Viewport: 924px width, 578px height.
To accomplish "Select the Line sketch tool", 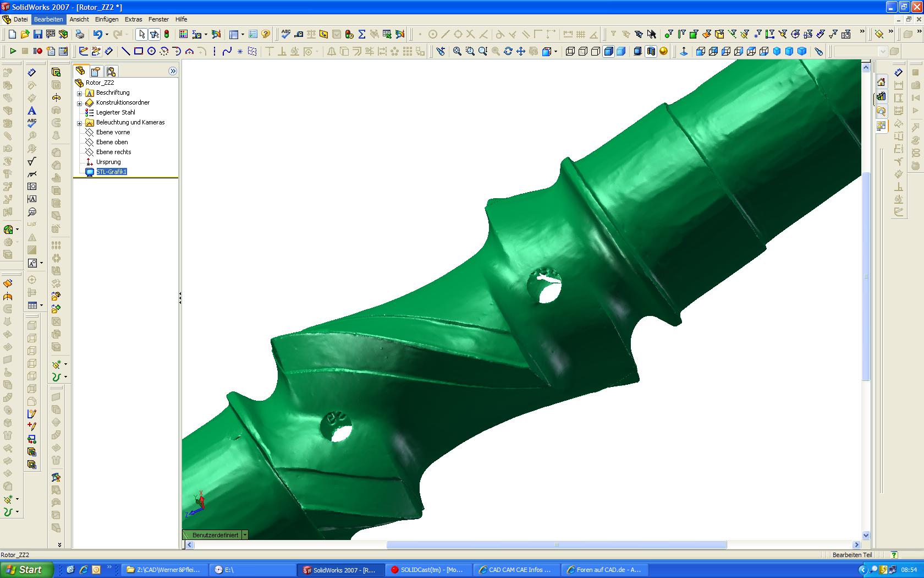I will (125, 51).
